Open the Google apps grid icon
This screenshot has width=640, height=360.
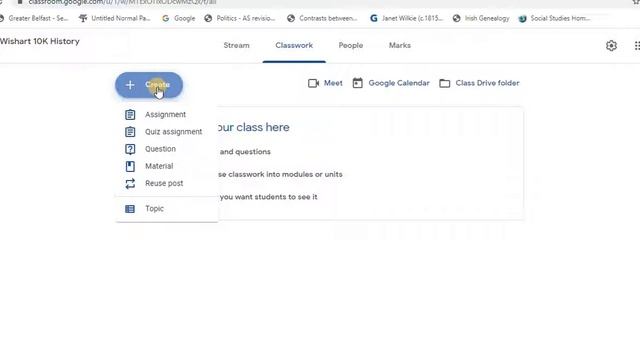[637, 46]
